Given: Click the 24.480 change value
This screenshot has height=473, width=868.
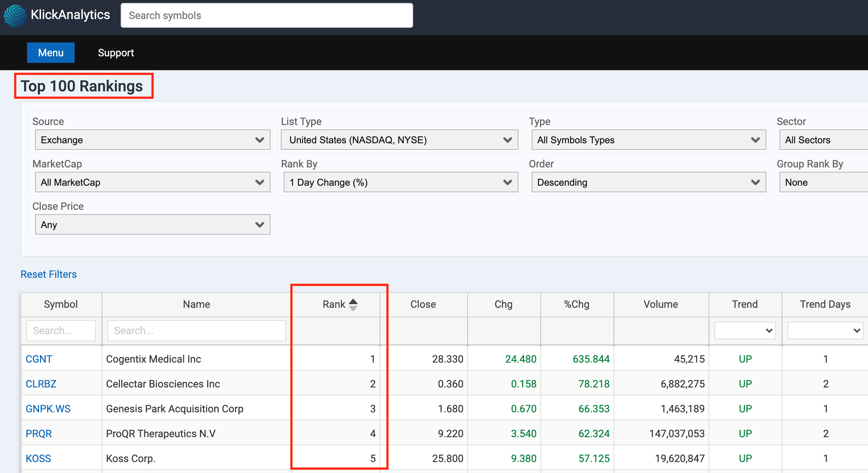Looking at the screenshot, I should pyautogui.click(x=521, y=359).
